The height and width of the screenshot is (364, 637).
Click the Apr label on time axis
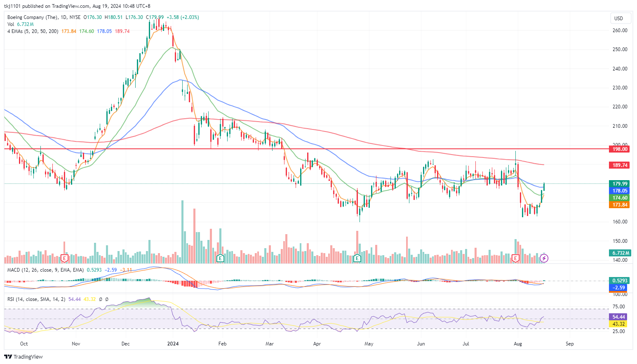[x=317, y=344]
